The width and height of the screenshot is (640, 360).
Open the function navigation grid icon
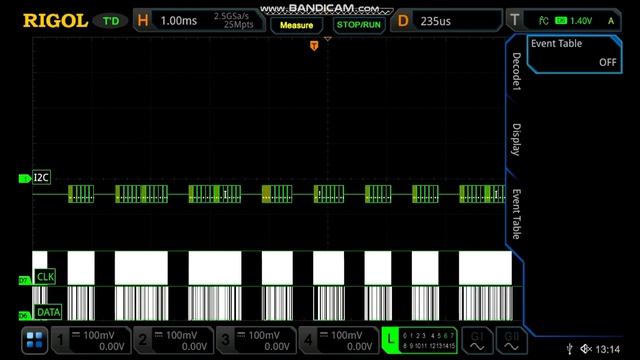(x=34, y=340)
